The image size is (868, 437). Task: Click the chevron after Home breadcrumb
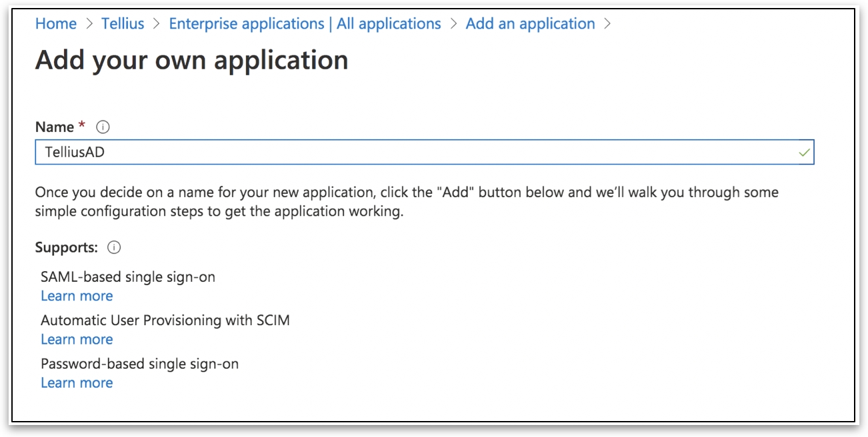pos(89,24)
